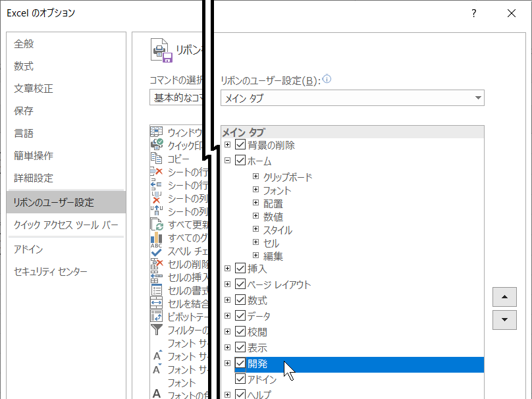Select the 全般 options category
The width and height of the screenshot is (532, 399).
point(66,43)
